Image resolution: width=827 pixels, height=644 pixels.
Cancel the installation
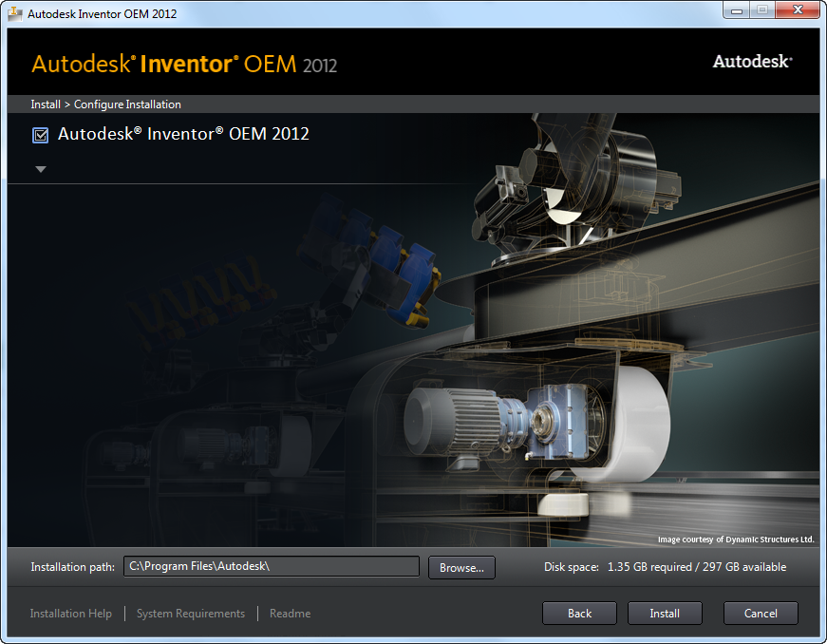tap(761, 614)
